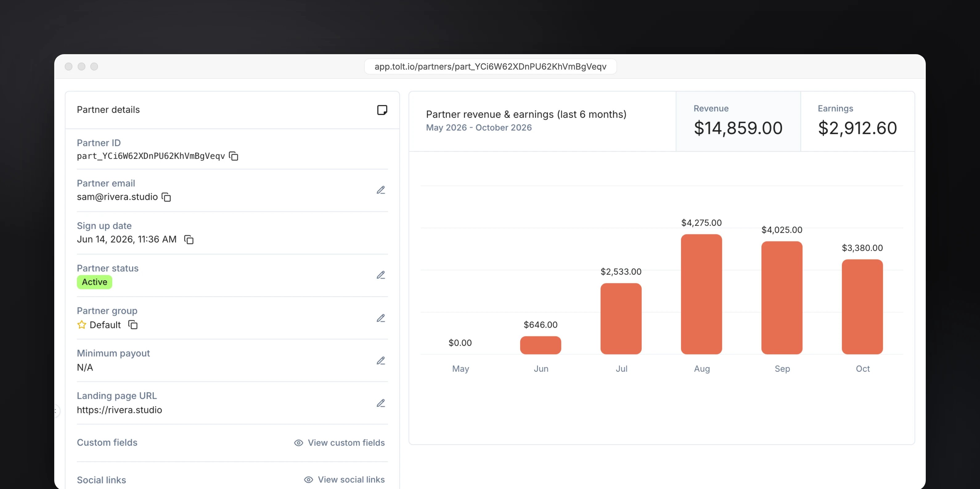Edit the partner group

pos(381,318)
